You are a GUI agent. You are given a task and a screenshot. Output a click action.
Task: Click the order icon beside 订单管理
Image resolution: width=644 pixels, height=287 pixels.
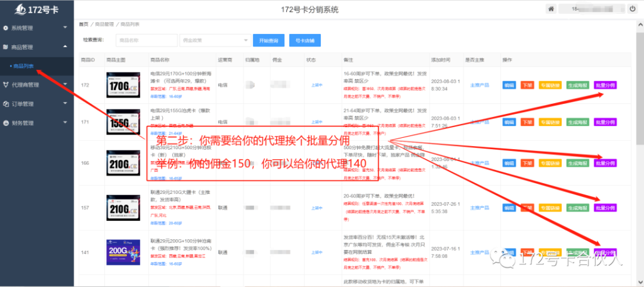click(x=6, y=104)
